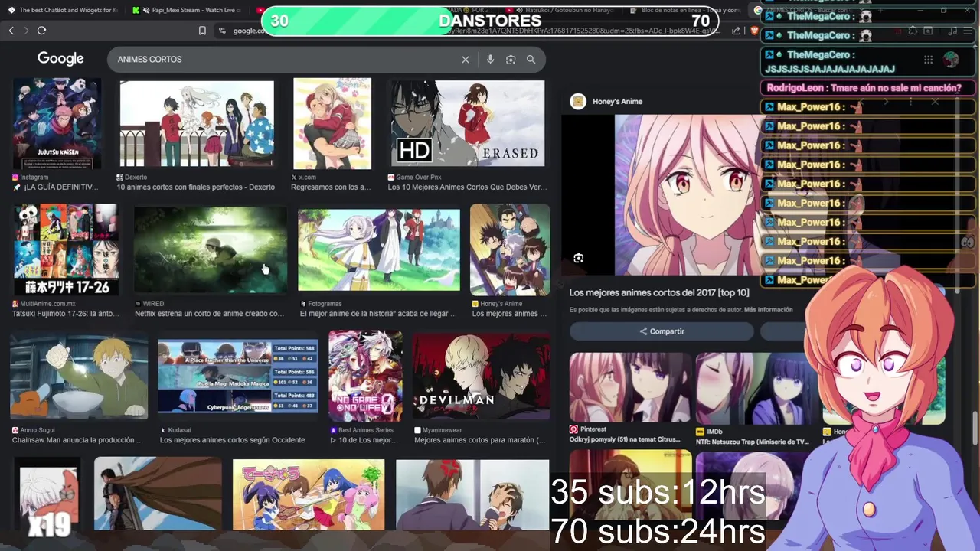Screen dimensions: 980x551
Task: Click 10 animes cortos con finales perfectos link
Action: pos(195,187)
